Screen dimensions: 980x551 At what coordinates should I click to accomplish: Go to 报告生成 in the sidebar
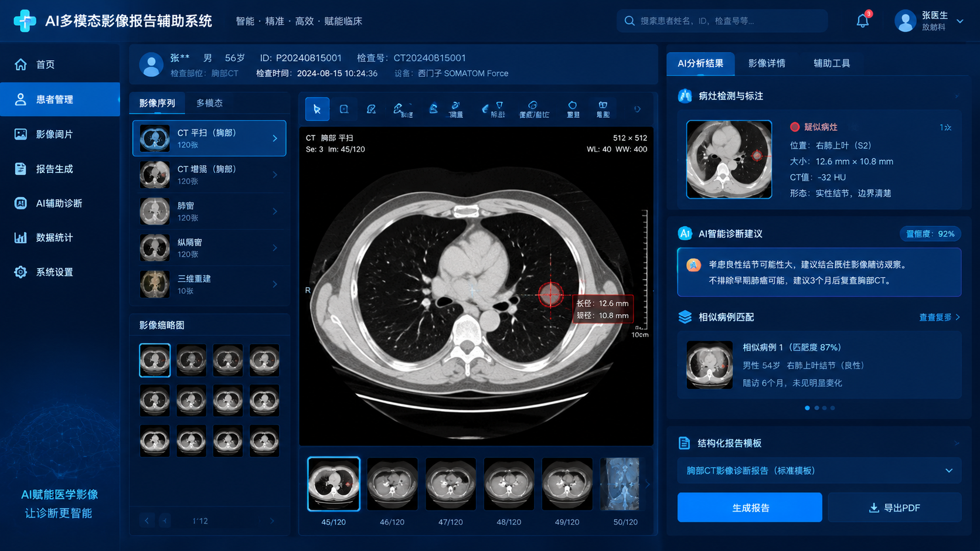[60, 169]
